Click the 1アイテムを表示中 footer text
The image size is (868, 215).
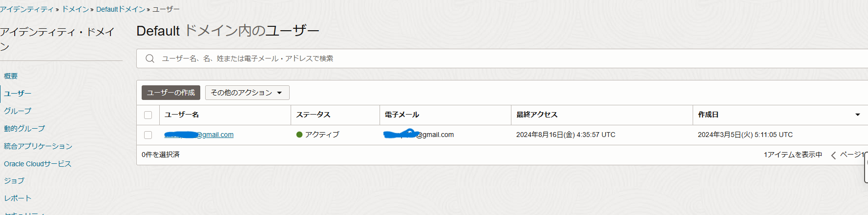(x=793, y=155)
